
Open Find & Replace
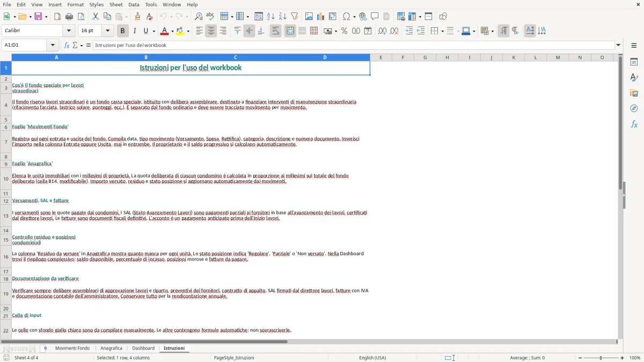point(199,17)
